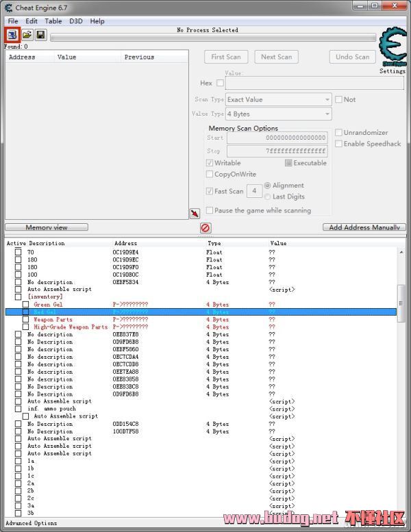Toggle the Fast Scan checkbox

210,191
